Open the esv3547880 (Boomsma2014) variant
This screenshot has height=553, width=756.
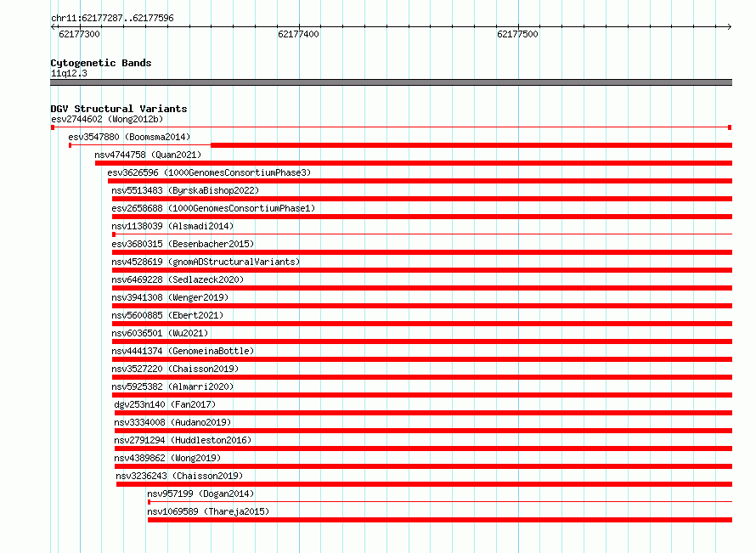click(x=129, y=137)
